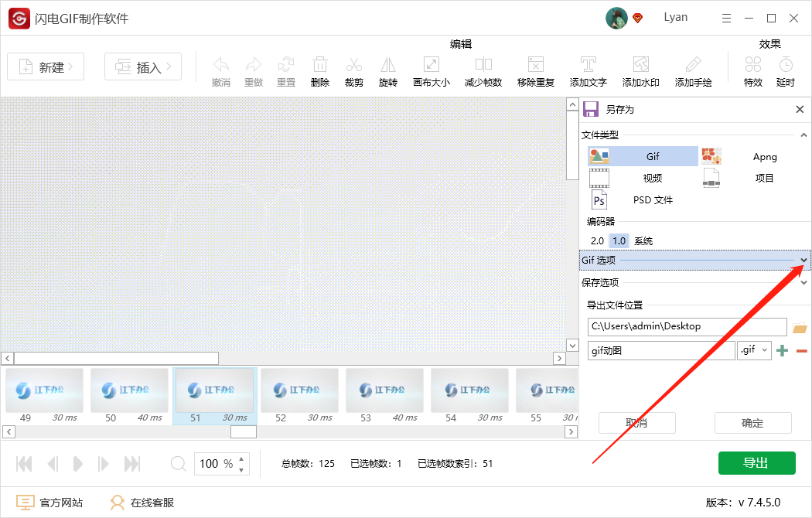Switch encoder version to 2.0
Viewport: 812px width, 518px height.
596,240
